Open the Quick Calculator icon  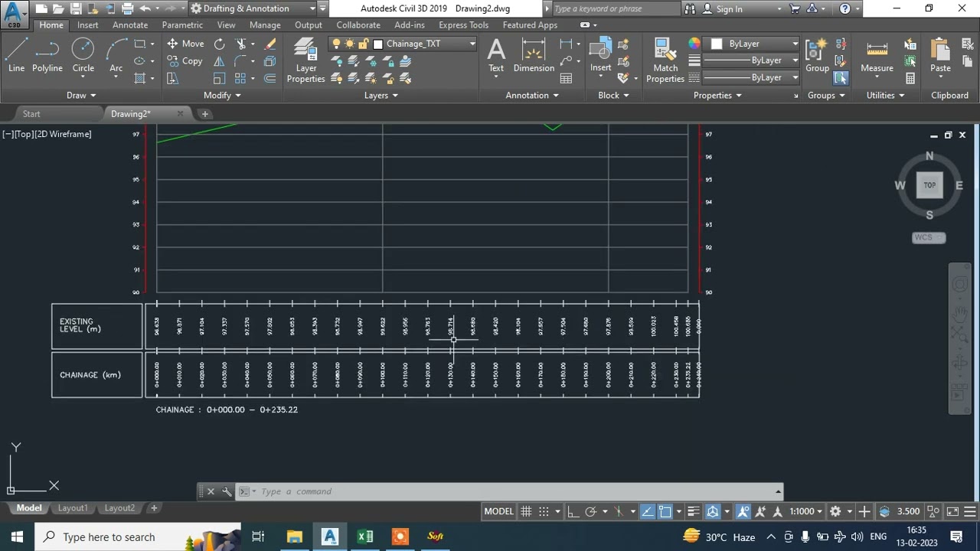(x=910, y=78)
